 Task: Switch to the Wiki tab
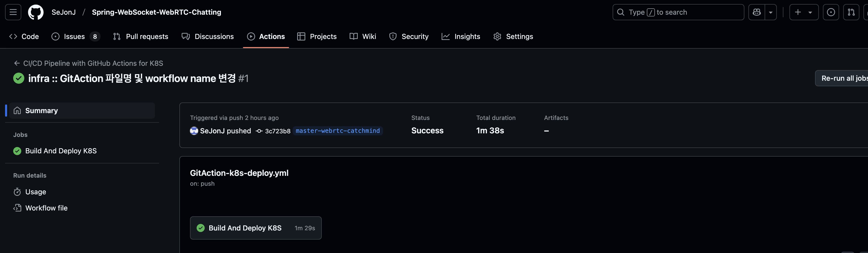click(363, 36)
